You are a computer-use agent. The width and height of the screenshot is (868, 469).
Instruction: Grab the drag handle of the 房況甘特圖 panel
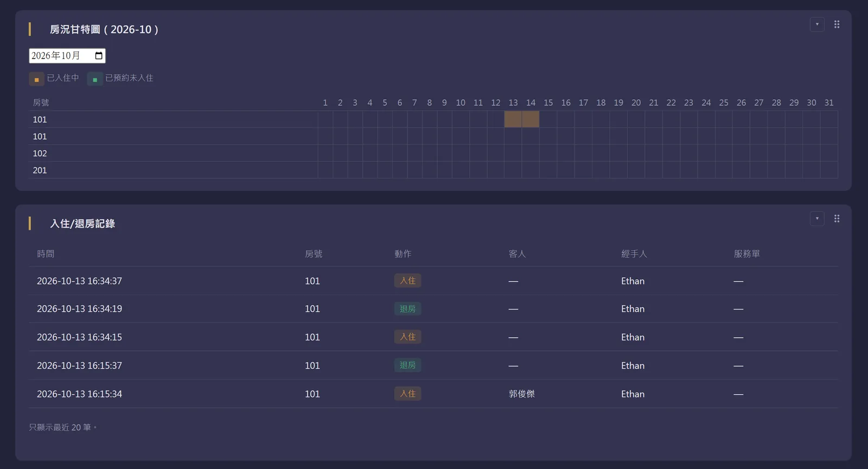coord(837,24)
